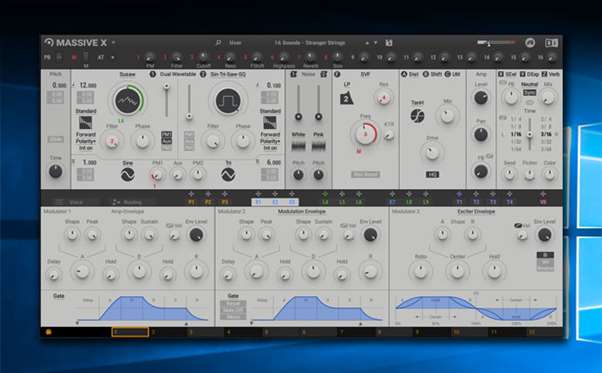Toggle the first oscillator power button
Screen dimensions: 602x373
point(152,74)
